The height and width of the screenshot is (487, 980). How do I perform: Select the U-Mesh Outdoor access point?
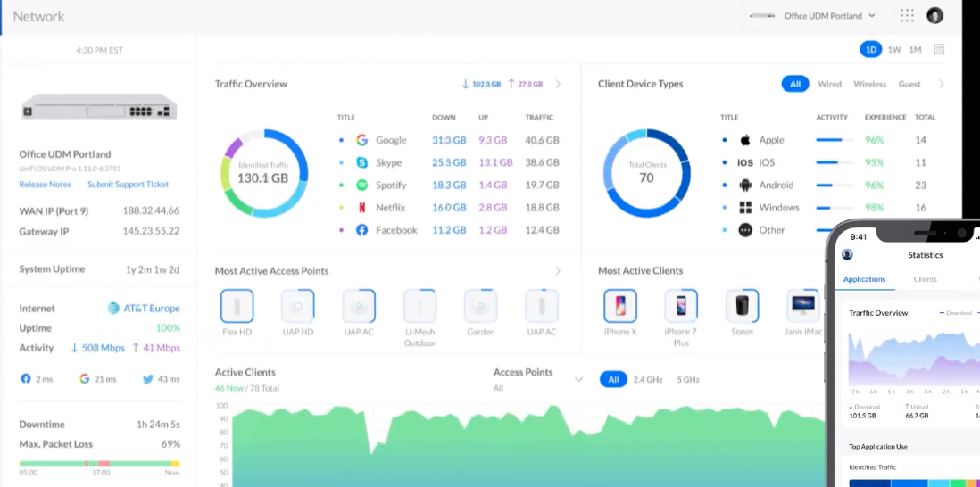tap(420, 306)
